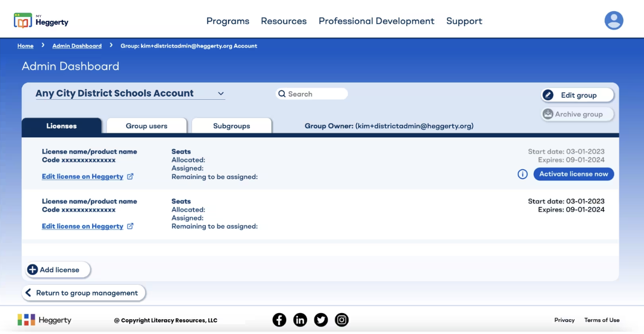Open Heggerty's Twitter page icon
Viewport: 644px width, 334px height.
coord(321,320)
